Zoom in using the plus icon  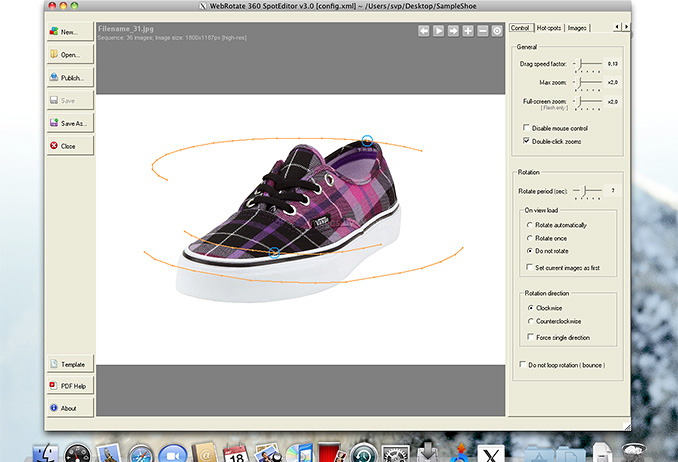point(468,31)
